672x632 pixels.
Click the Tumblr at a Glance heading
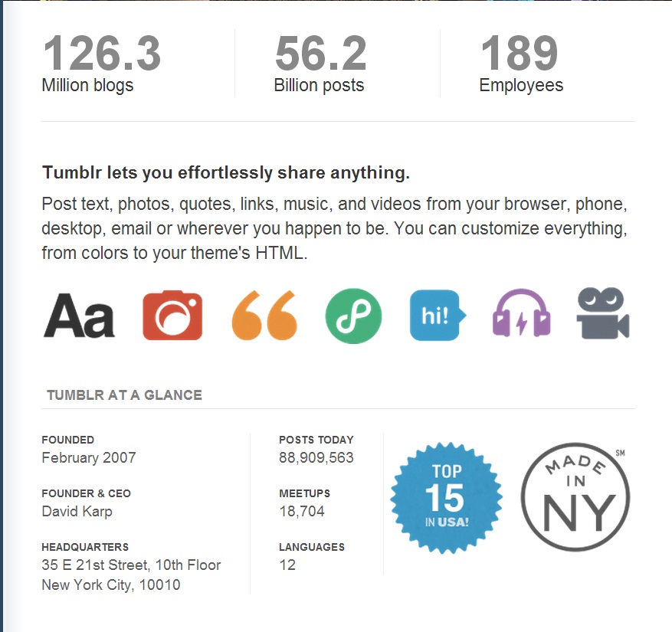124,395
